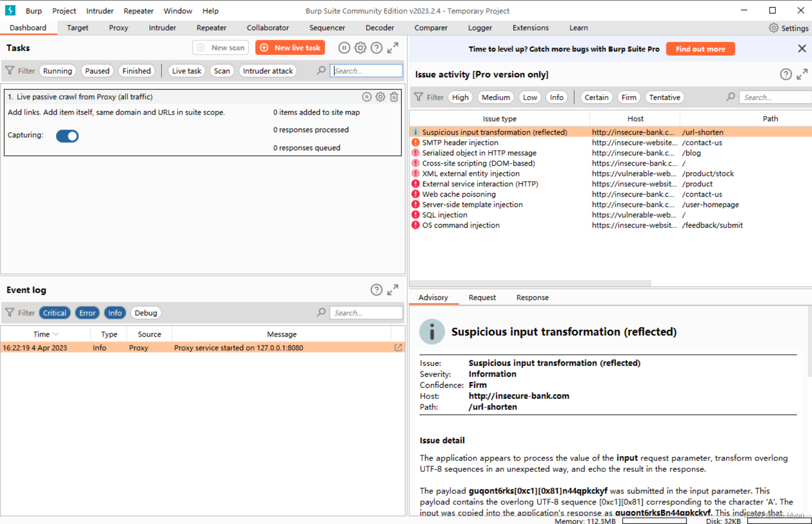812x524 pixels.
Task: Click the Find out more button
Action: (x=701, y=49)
